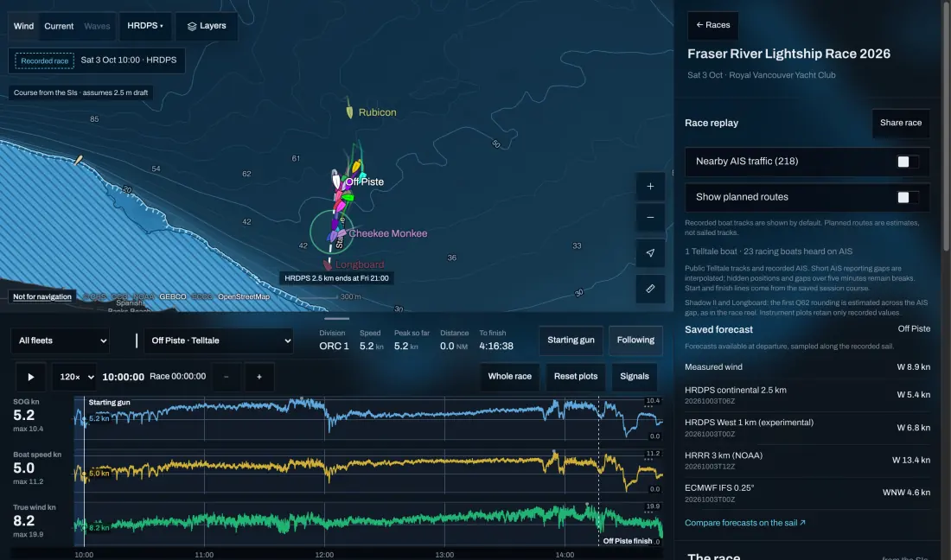
Task: Open the All fleets dropdown
Action: tap(60, 340)
